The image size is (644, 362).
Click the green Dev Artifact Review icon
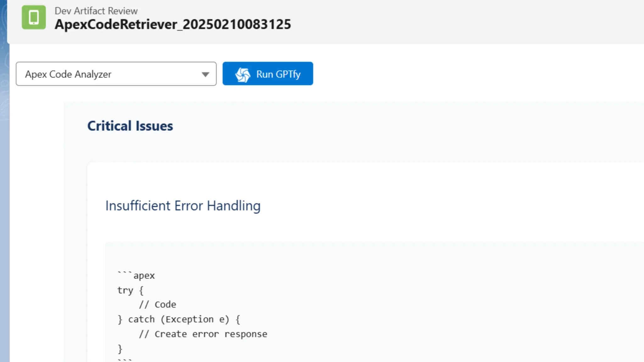[x=34, y=17]
